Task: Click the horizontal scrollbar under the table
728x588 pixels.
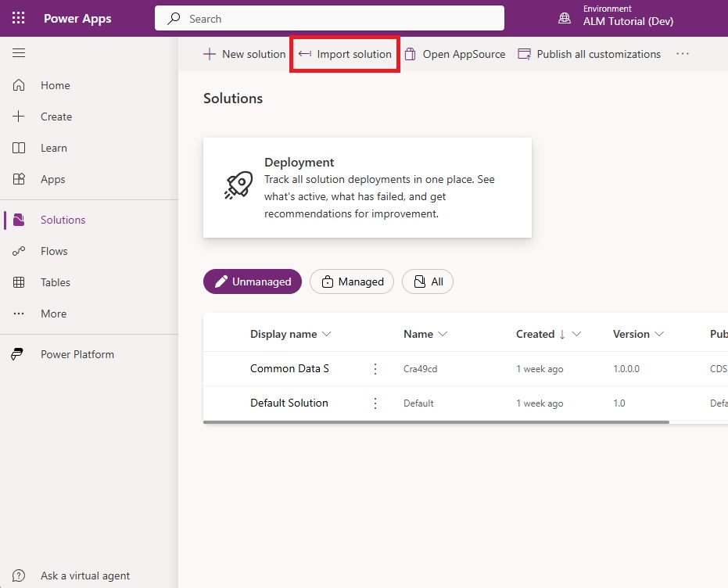Action: point(436,422)
